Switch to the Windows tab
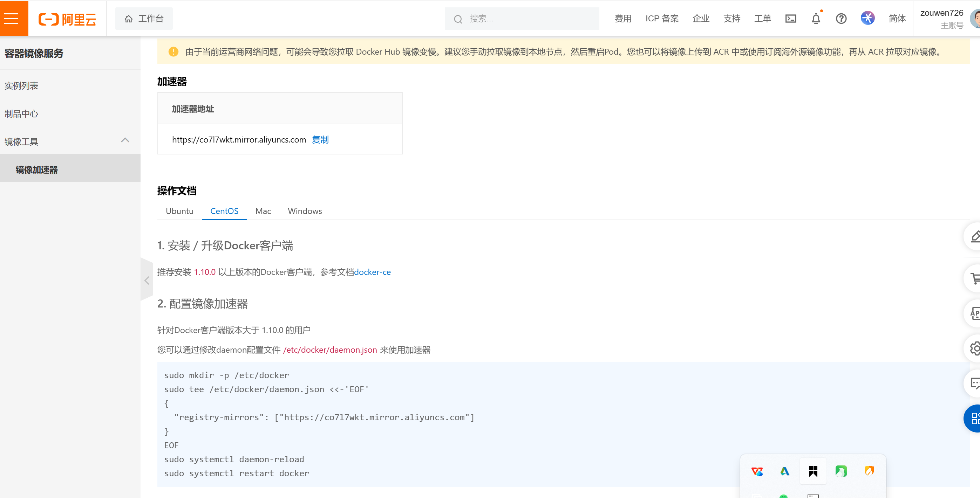The image size is (980, 498). (x=305, y=211)
